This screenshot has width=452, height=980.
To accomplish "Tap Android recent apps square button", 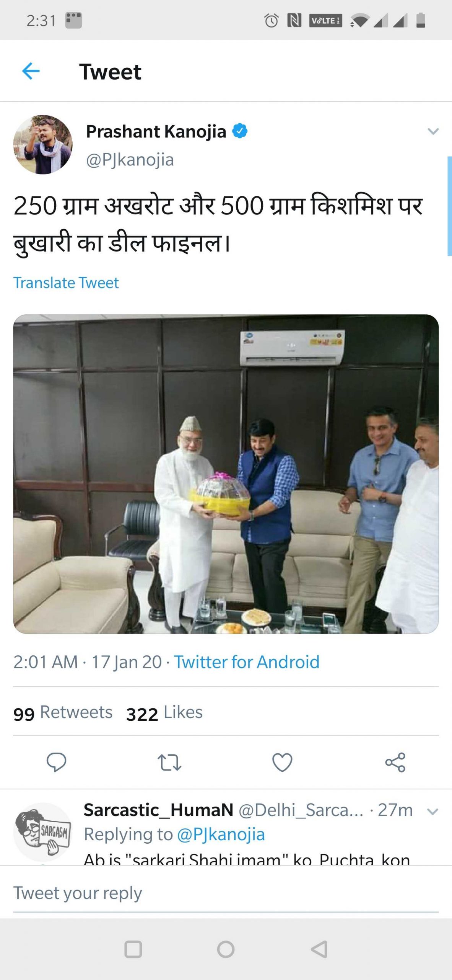I will pos(133,949).
